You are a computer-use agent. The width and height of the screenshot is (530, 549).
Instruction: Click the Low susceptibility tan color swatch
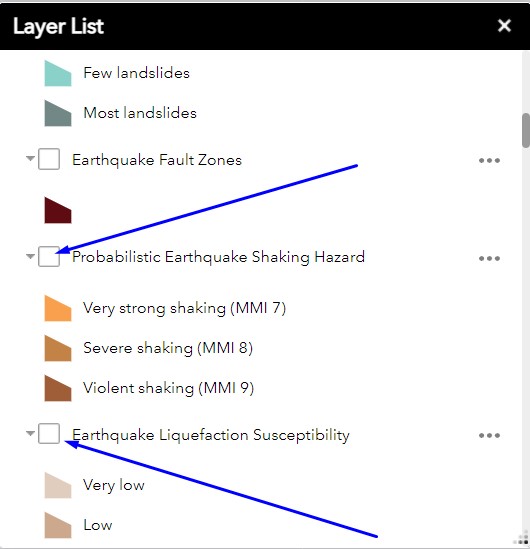click(x=58, y=525)
